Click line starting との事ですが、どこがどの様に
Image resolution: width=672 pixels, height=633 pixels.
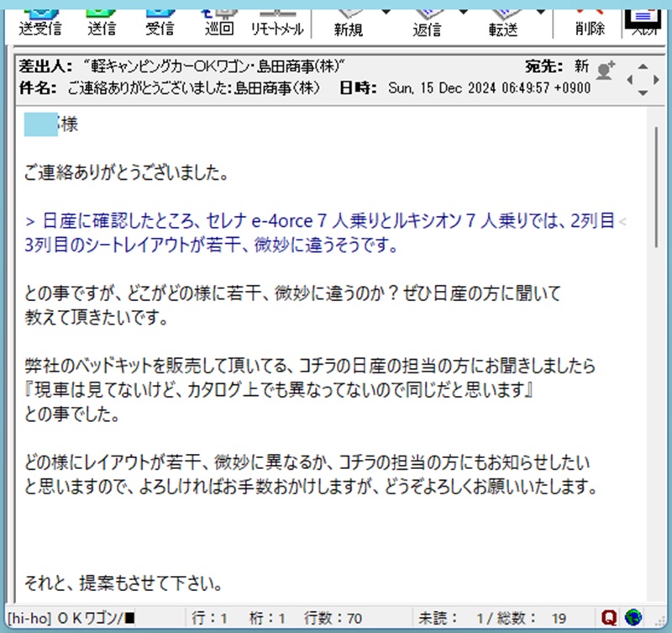292,293
